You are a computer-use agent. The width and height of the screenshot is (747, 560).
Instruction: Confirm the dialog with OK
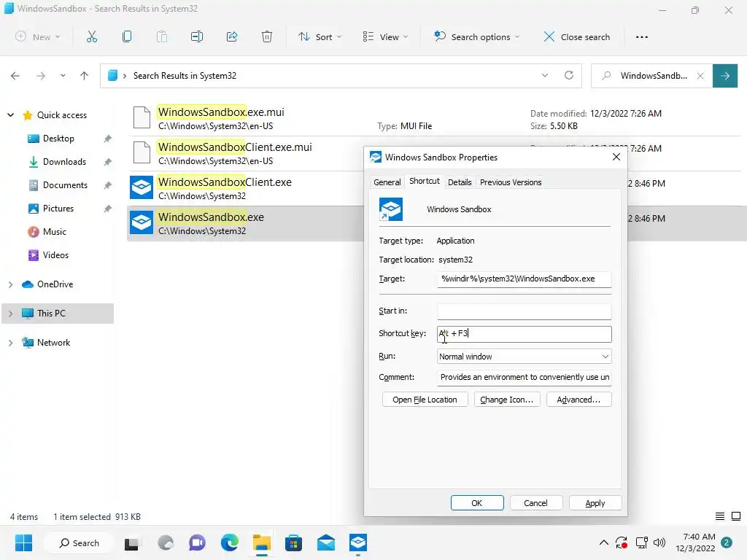click(477, 503)
